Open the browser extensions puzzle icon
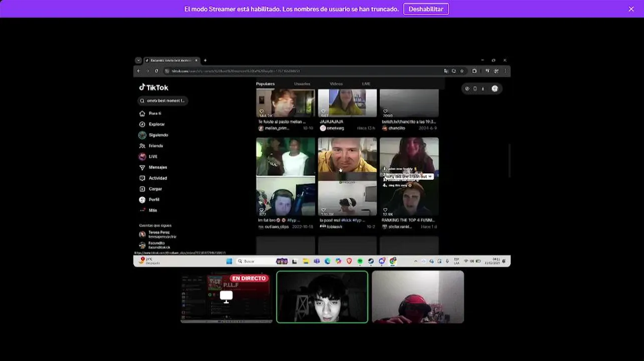Image resolution: width=644 pixels, height=361 pixels. click(x=474, y=71)
